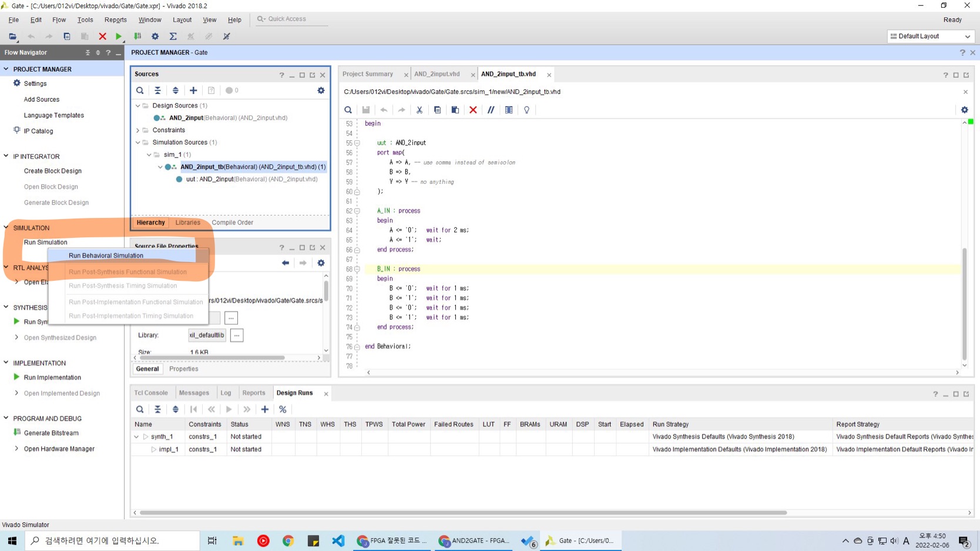
Task: Fold the uut instantiation code block
Action: point(357,143)
